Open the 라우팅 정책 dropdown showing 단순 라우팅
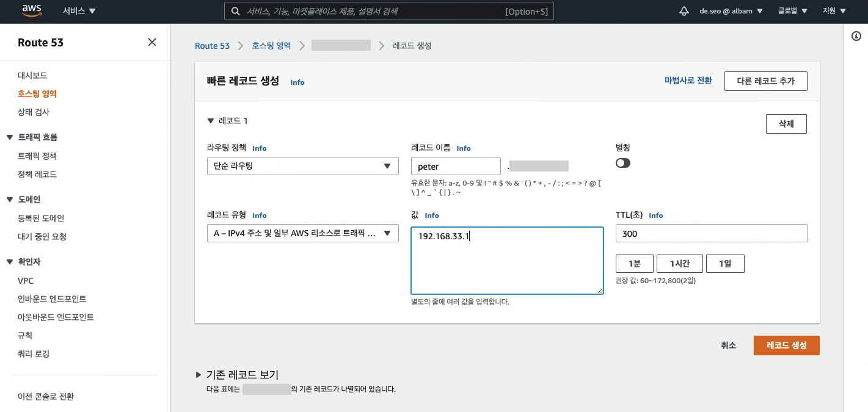Image resolution: width=868 pixels, height=412 pixels. point(303,166)
